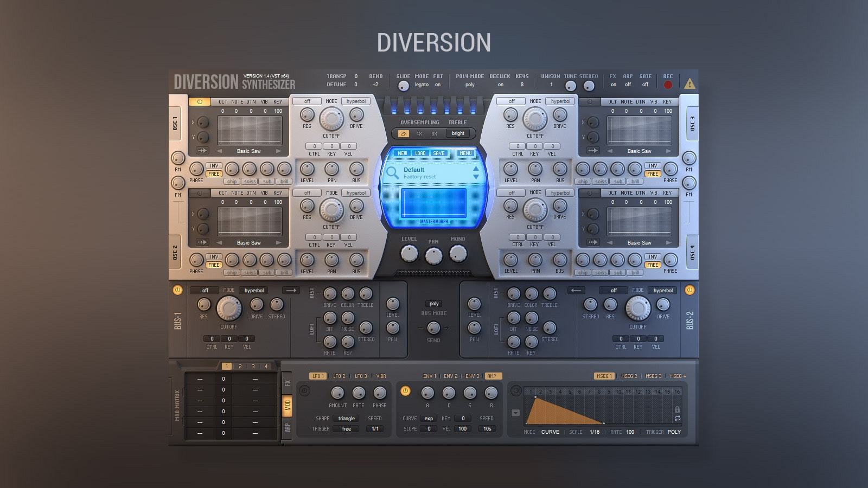Viewport: 868px width, 488px height.
Task: Open envelope CURVE 'exp' dropdown
Action: pos(429,419)
